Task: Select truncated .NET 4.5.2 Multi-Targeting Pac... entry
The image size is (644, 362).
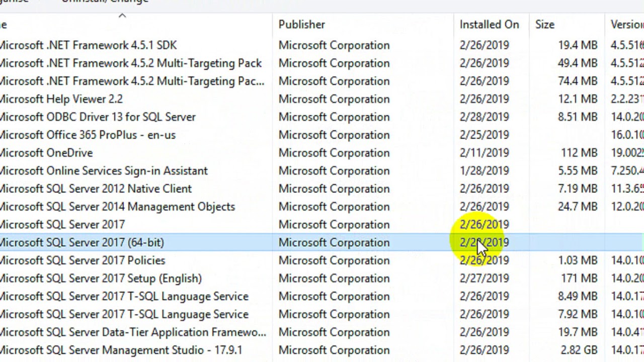Action: click(132, 81)
